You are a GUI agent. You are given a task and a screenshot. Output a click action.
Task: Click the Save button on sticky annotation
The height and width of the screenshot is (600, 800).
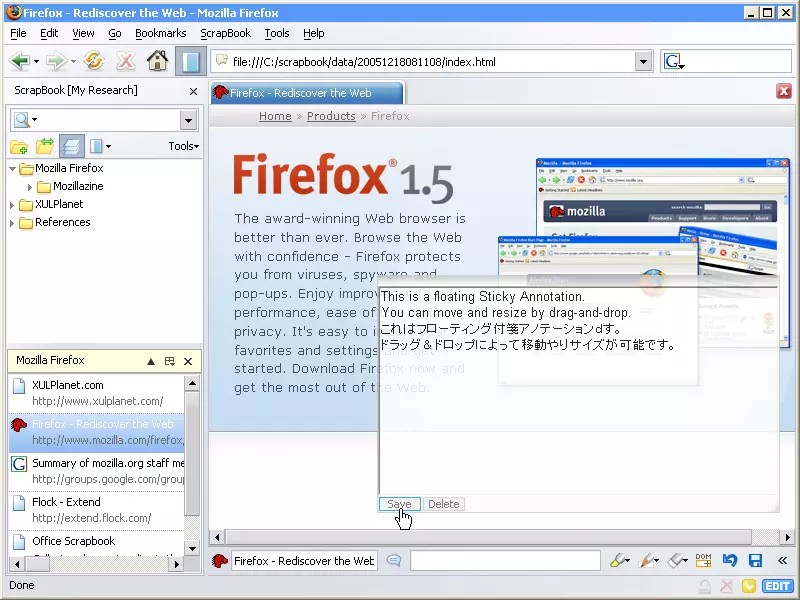(x=399, y=504)
